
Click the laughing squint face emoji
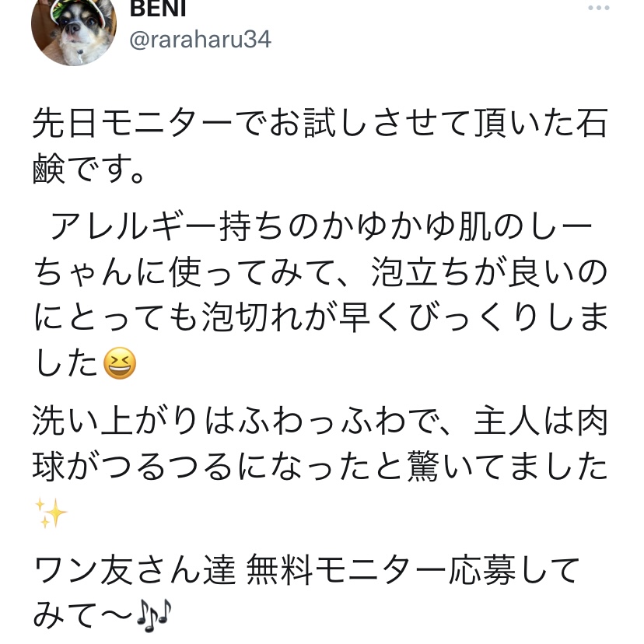pyautogui.click(x=120, y=363)
